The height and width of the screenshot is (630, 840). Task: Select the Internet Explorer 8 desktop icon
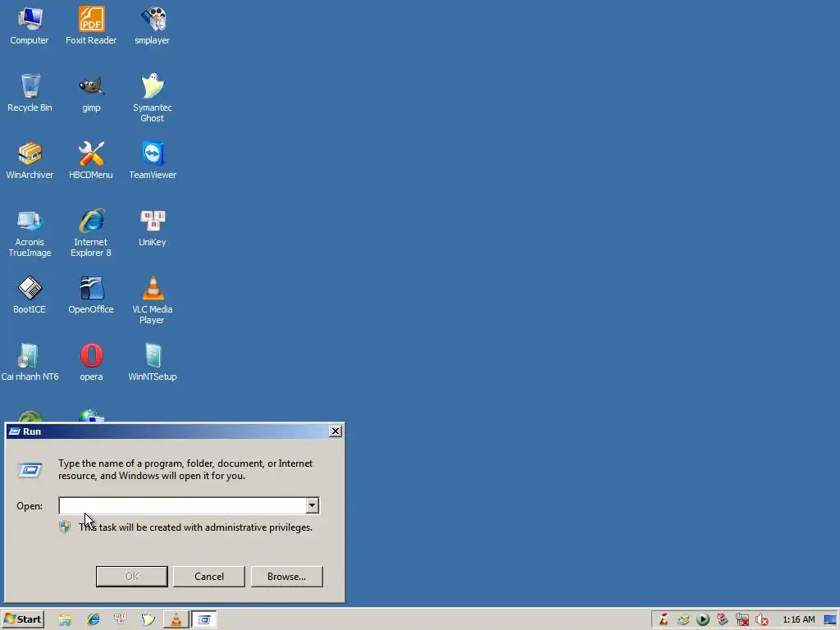91,233
